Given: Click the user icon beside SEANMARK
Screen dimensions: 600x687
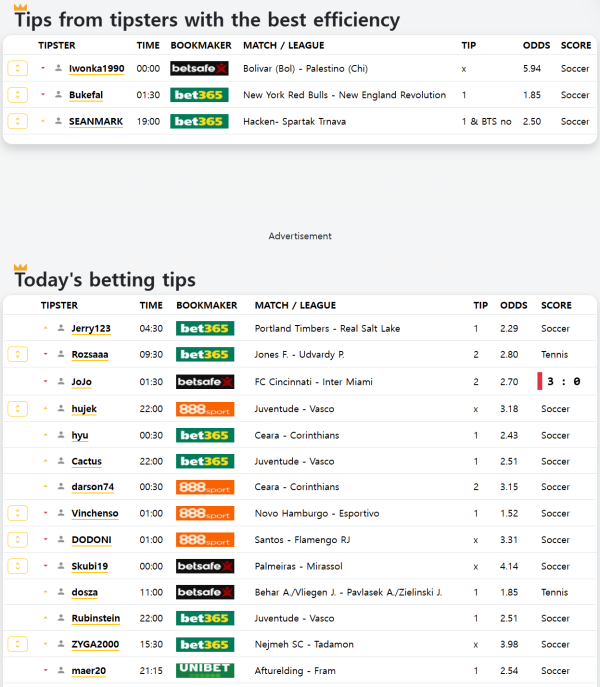Looking at the screenshot, I should (59, 122).
